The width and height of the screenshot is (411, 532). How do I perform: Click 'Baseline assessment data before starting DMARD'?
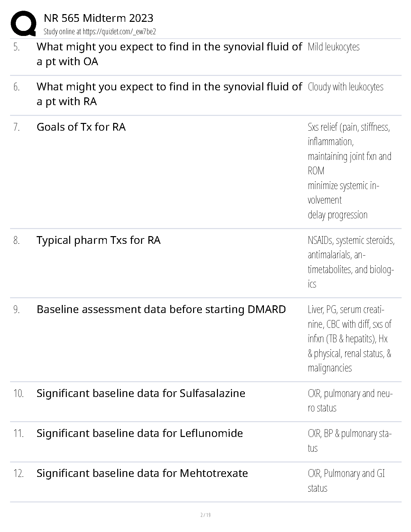(x=161, y=309)
